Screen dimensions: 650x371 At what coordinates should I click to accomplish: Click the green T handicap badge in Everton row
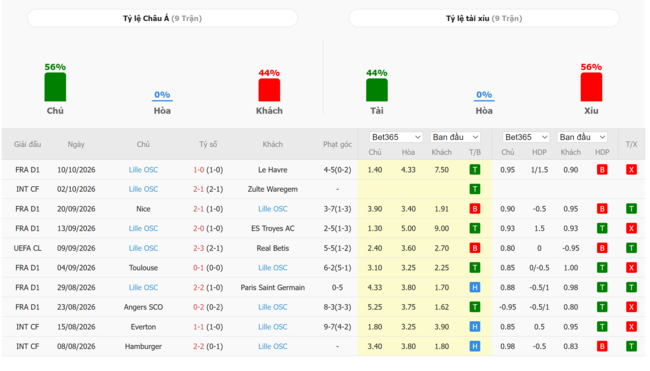[602, 327]
